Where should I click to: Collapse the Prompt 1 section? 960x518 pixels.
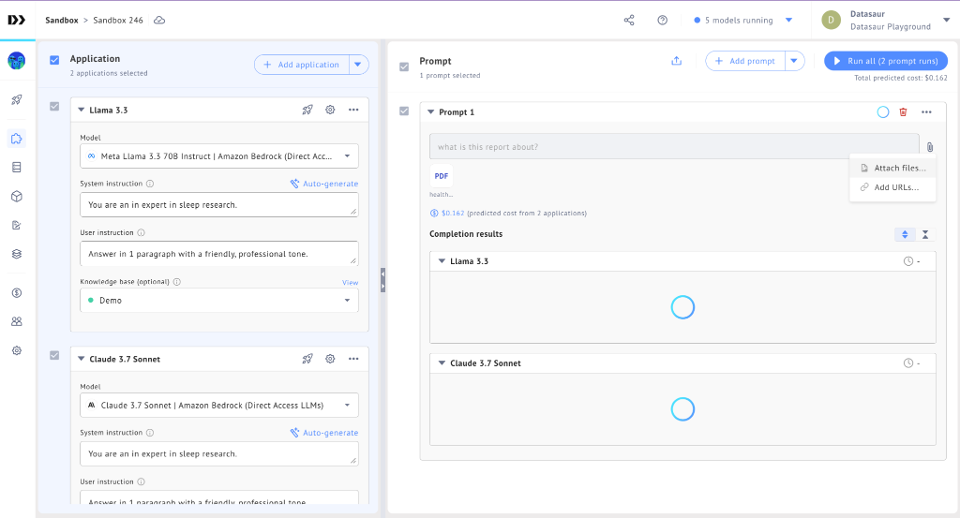[430, 112]
